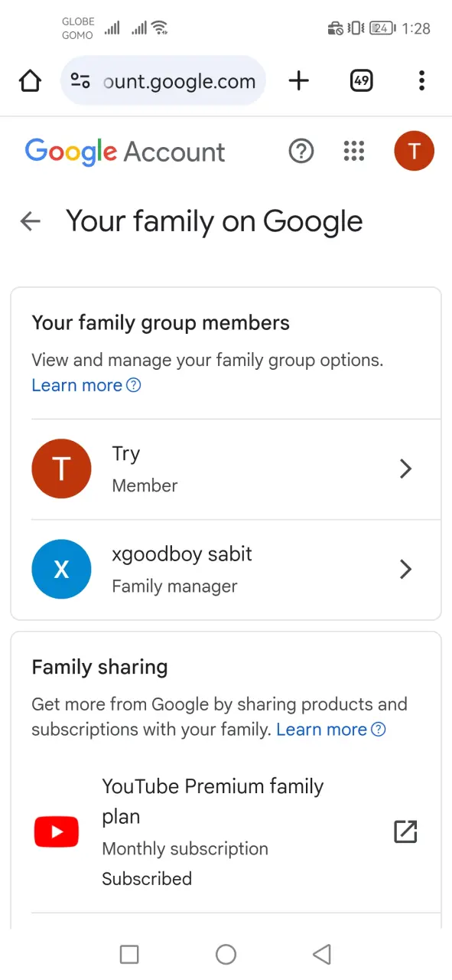The image size is (452, 980).
Task: Select the xgoodboy sabit Family manager row
Action: (226, 570)
